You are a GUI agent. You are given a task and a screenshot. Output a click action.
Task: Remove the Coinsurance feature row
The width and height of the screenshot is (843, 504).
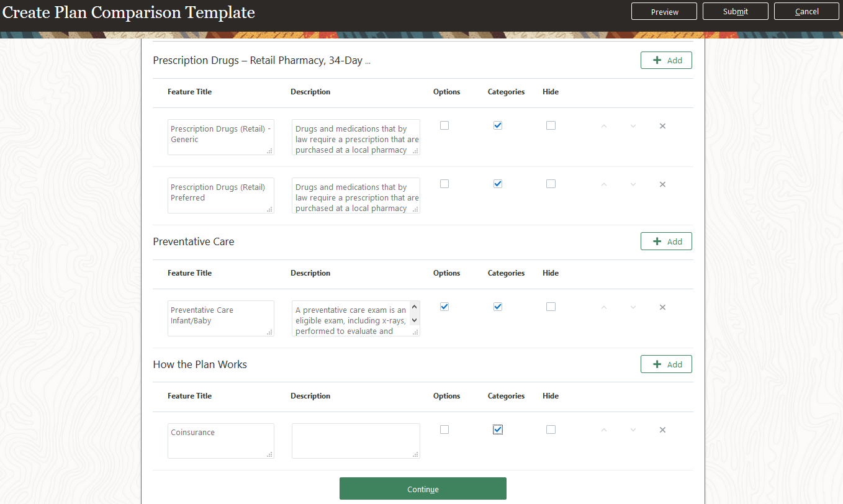(x=662, y=430)
